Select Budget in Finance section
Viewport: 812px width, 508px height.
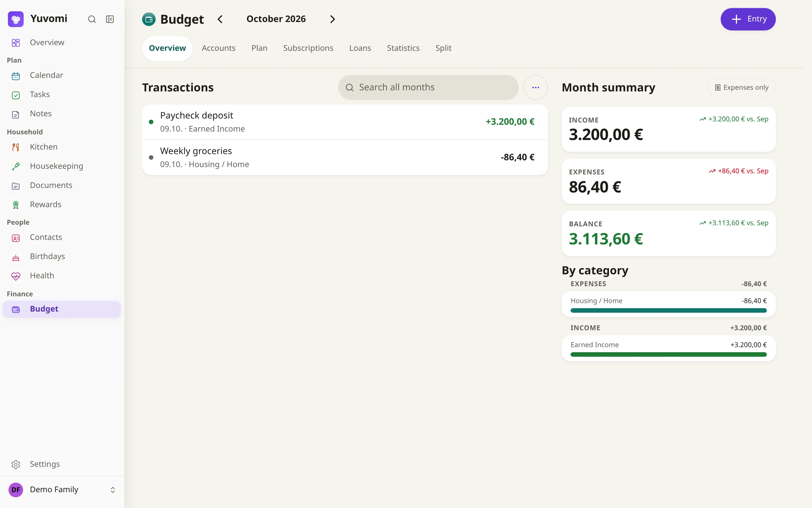coord(62,309)
